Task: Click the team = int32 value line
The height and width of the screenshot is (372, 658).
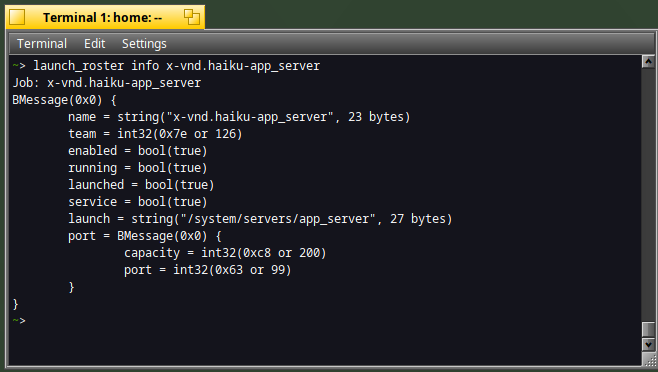Action: click(155, 134)
